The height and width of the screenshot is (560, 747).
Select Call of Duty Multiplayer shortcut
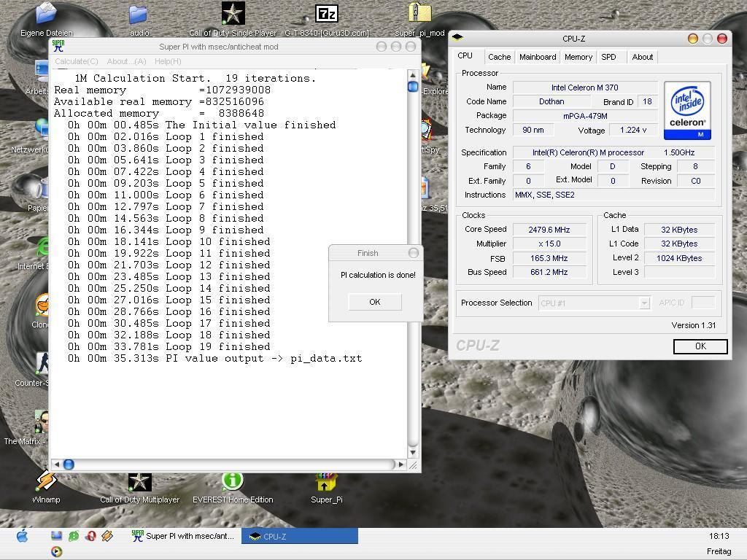139,488
